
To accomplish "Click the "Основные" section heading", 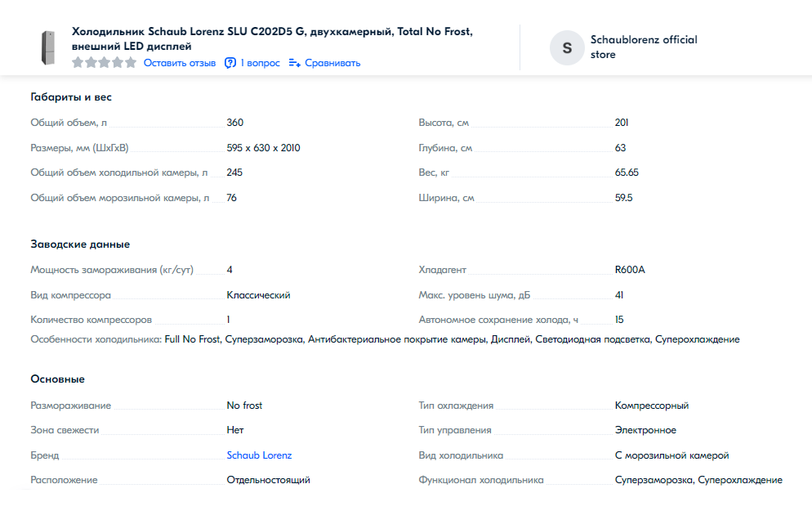I will 57,379.
